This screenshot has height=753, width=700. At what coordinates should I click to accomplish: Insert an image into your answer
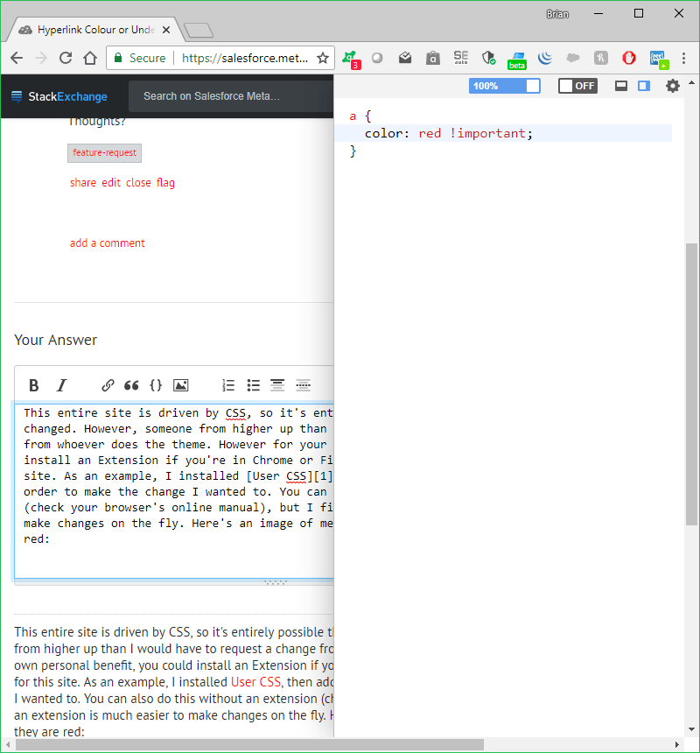180,385
